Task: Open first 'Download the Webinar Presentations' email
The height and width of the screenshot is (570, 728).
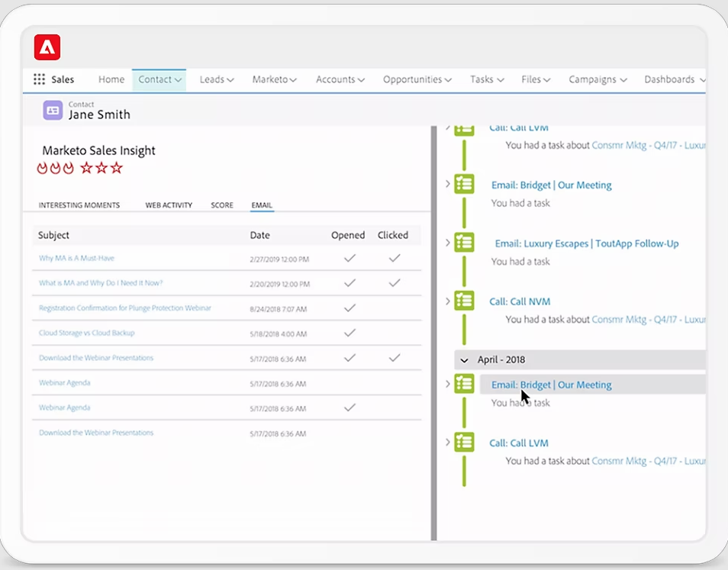Action: coord(96,358)
